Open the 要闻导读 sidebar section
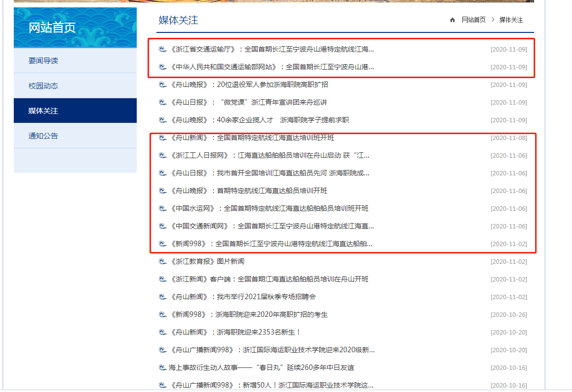The height and width of the screenshot is (392, 572). 43,60
